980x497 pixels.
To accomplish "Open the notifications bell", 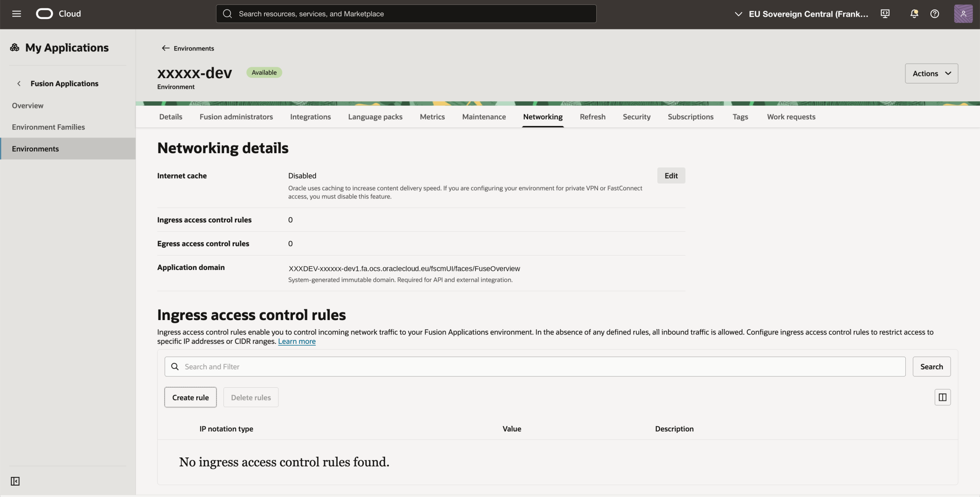I will (914, 14).
